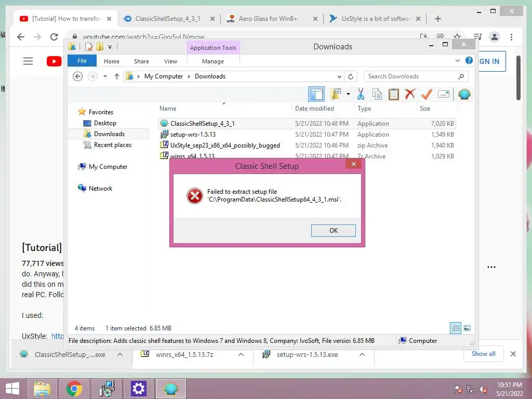The width and height of the screenshot is (532, 399).
Task: Open menu for ClassicShellSetup download item
Action: point(120,354)
